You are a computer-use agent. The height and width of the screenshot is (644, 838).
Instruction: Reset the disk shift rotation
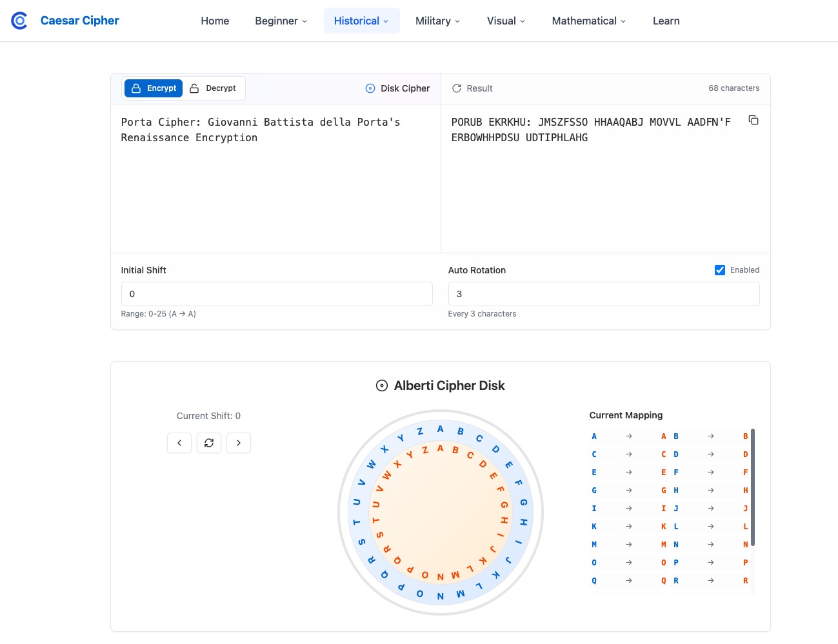coord(209,443)
